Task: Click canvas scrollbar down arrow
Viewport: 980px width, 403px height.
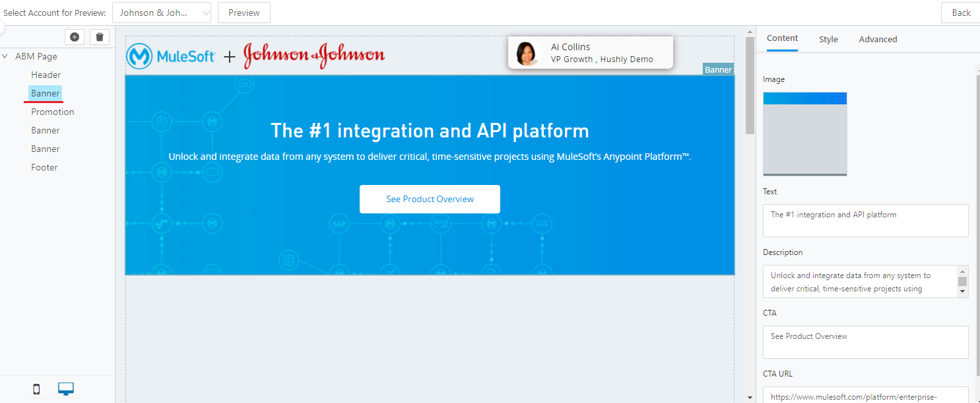Action: [750, 398]
